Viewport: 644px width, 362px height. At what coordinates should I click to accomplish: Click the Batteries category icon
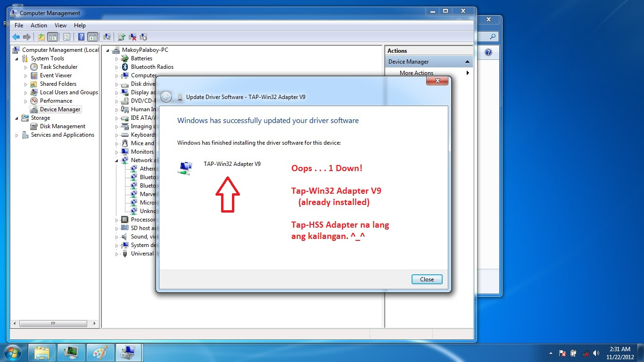pyautogui.click(x=125, y=58)
